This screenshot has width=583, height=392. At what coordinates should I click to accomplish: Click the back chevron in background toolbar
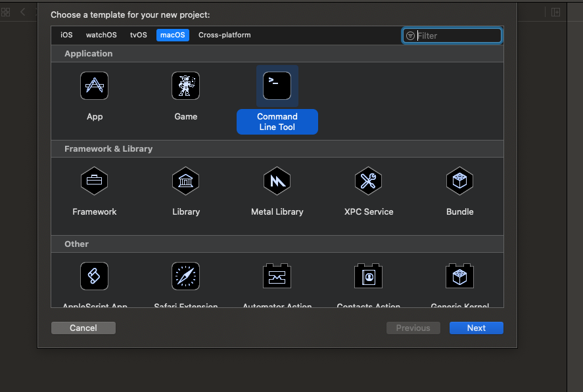point(23,12)
